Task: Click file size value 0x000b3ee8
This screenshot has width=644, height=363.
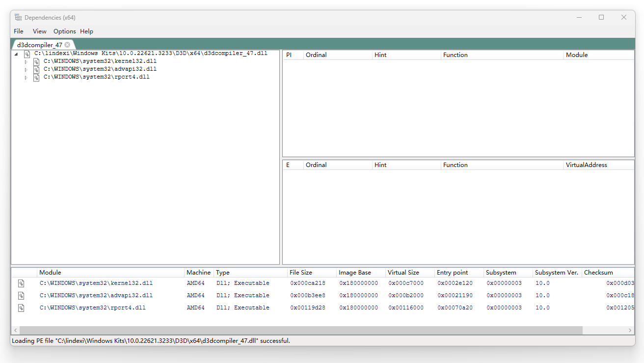Action: pyautogui.click(x=308, y=296)
